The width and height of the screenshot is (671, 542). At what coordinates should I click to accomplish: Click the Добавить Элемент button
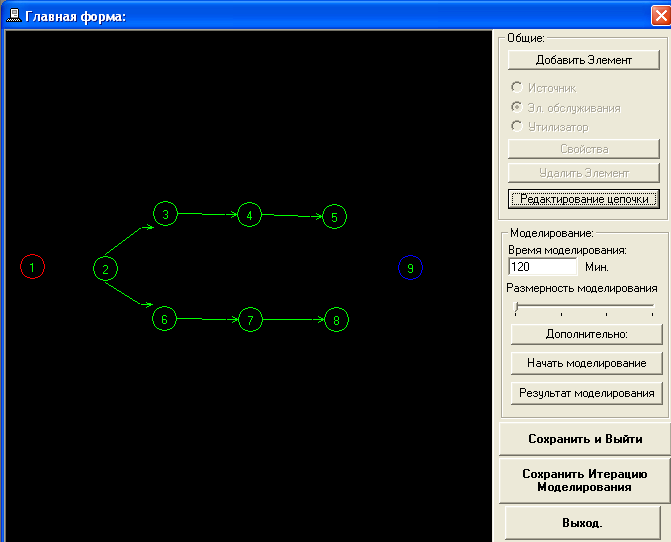click(584, 60)
